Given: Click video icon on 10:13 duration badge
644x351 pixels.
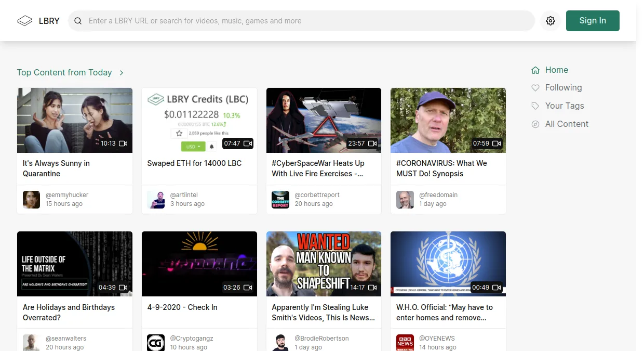Looking at the screenshot, I should (123, 144).
